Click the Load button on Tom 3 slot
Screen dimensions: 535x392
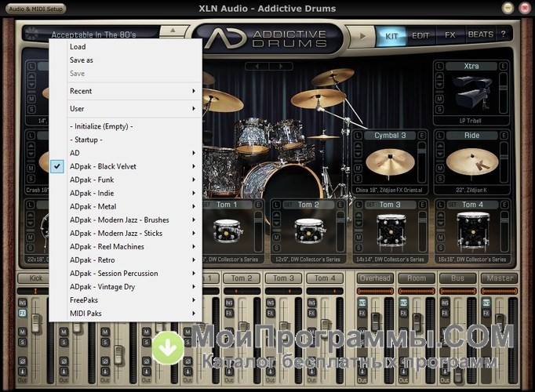tap(358, 205)
